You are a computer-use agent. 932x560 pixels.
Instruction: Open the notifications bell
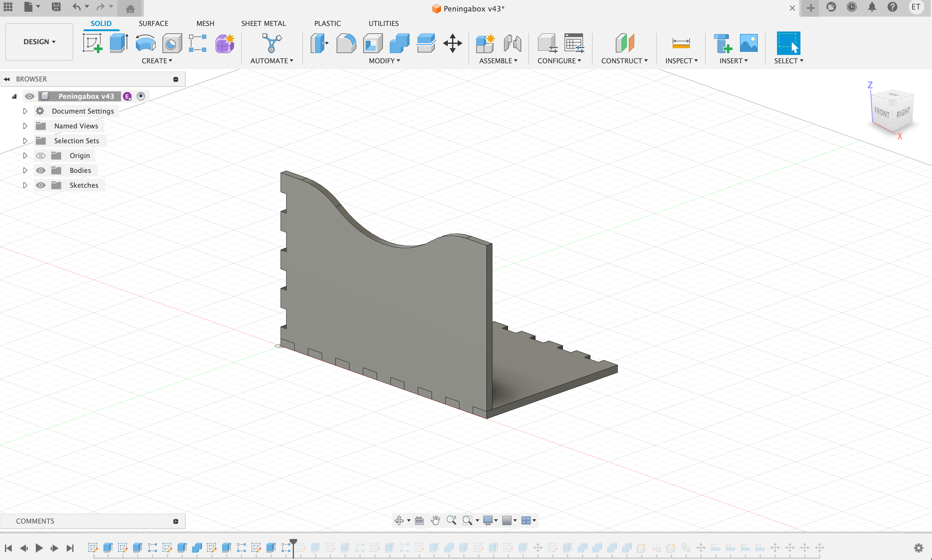click(872, 7)
